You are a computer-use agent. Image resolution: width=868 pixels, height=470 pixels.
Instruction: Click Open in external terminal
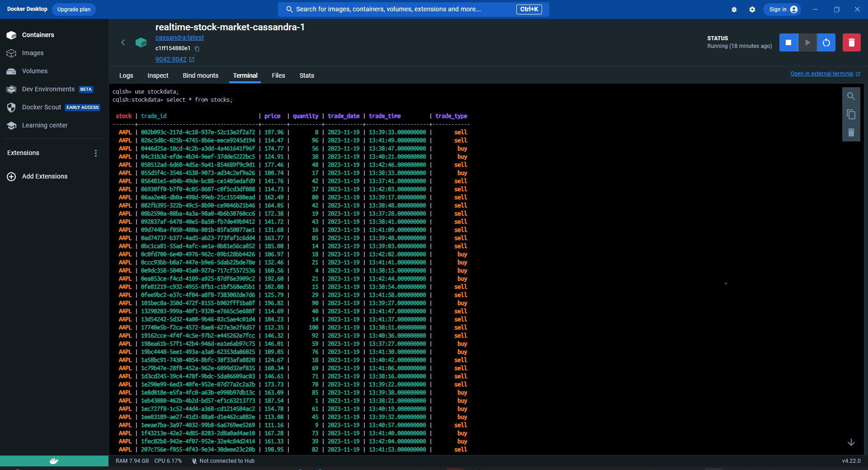click(x=822, y=74)
